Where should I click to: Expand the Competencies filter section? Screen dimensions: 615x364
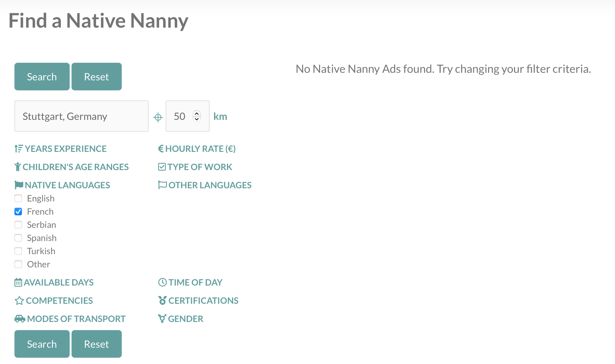point(54,301)
